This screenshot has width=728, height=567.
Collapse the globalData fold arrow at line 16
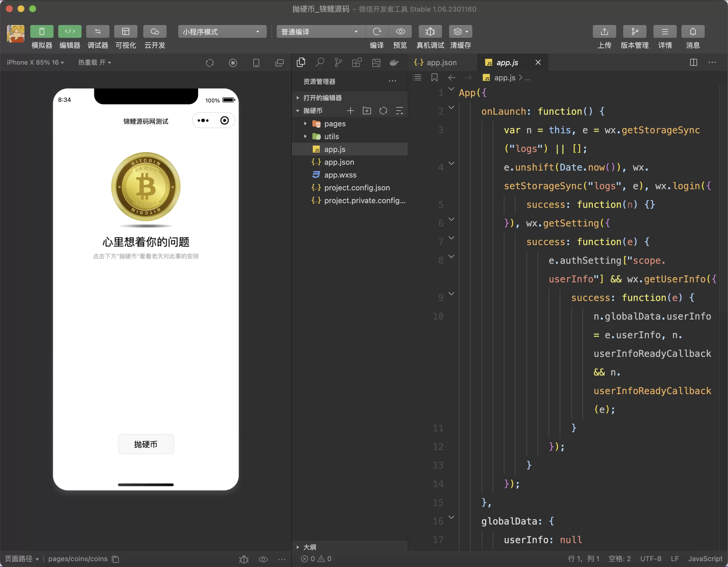(451, 517)
